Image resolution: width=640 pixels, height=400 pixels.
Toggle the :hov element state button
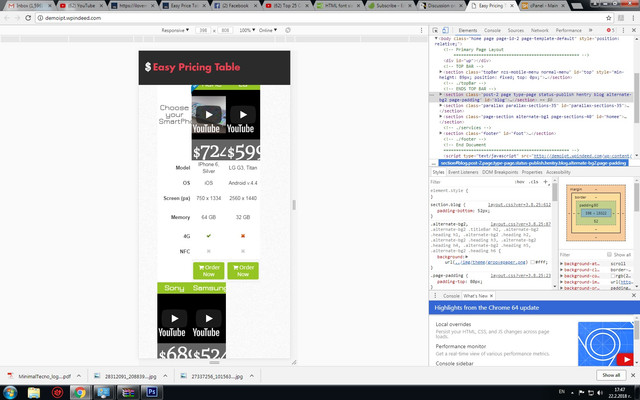click(x=520, y=182)
